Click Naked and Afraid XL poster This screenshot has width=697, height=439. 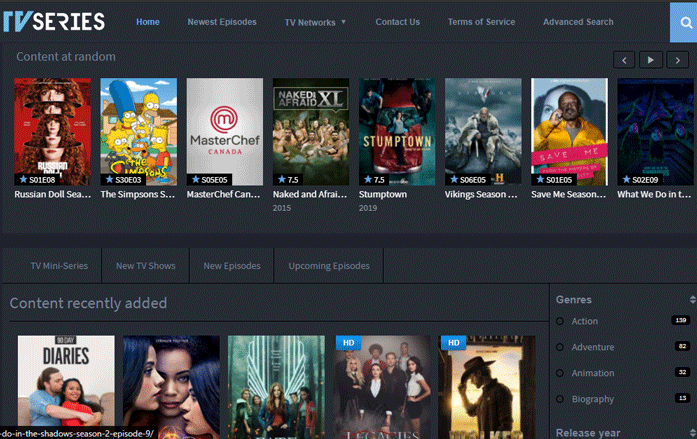tap(311, 132)
